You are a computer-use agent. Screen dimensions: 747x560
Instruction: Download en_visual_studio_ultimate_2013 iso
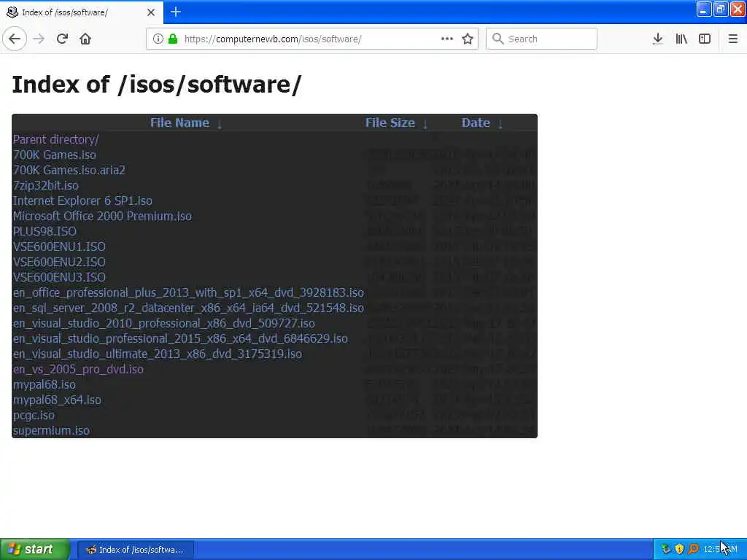[x=158, y=354]
